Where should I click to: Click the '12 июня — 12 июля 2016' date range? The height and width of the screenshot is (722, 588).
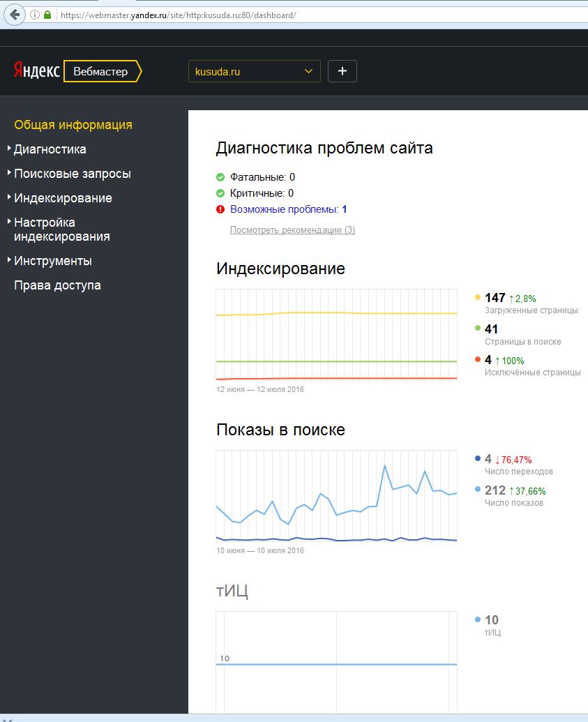(260, 389)
